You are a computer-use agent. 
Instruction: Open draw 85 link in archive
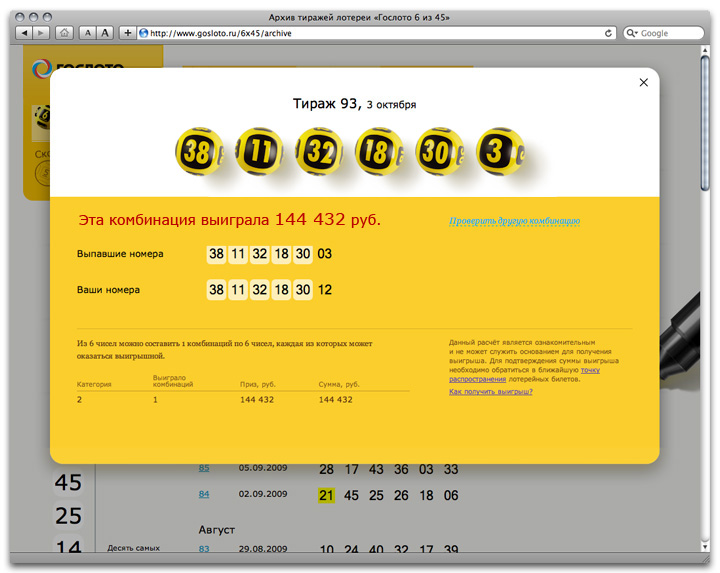[x=204, y=468]
